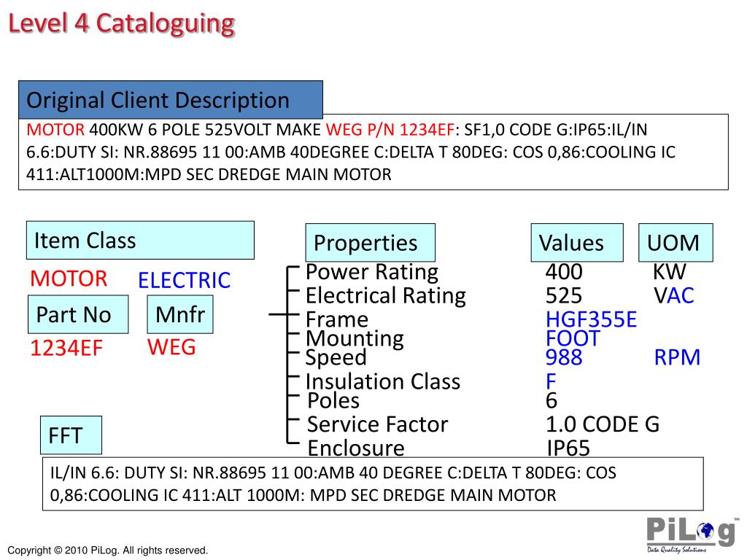Image resolution: width=747 pixels, height=560 pixels.
Task: Click the FFT free text box starting 'IL/IN 6.6'
Action: tap(373, 484)
